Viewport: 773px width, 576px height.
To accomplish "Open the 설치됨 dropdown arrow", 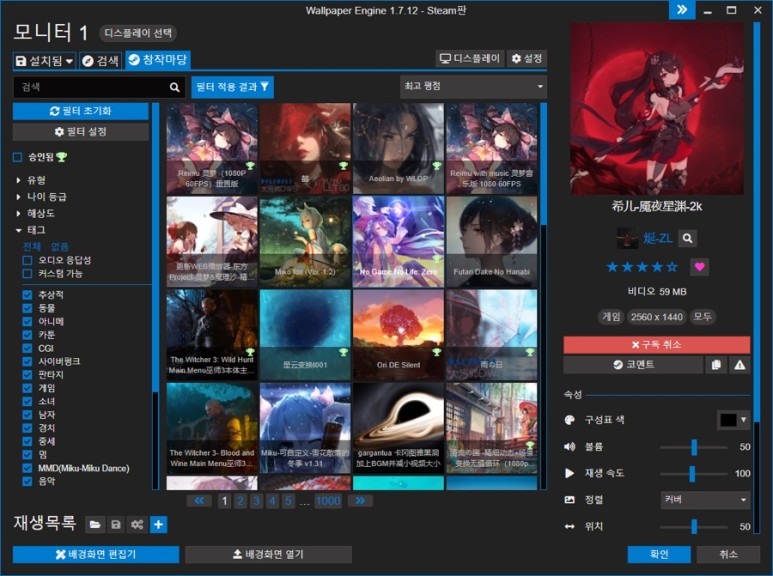I will click(x=70, y=61).
